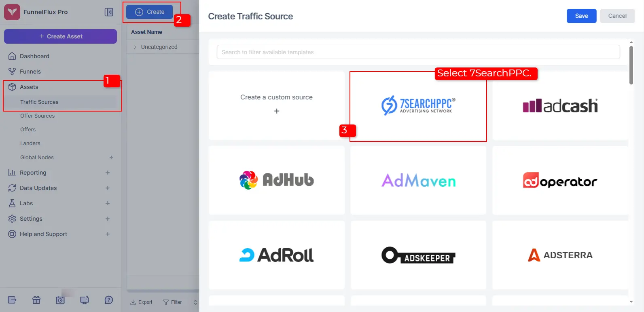Expand the Labs section
644x312 pixels.
tap(108, 203)
